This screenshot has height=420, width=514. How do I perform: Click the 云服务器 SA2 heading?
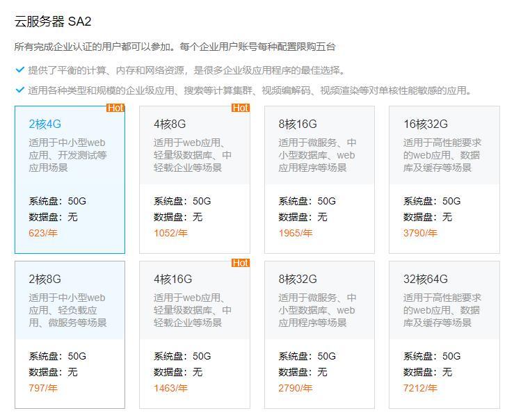tap(53, 22)
